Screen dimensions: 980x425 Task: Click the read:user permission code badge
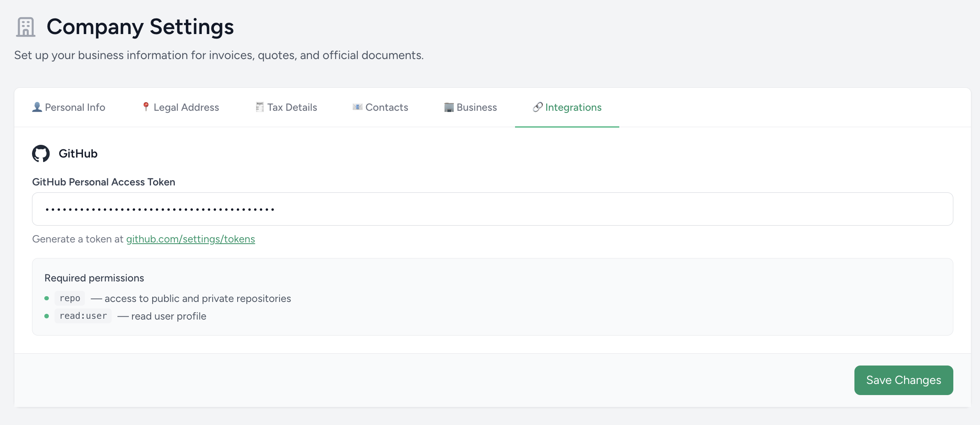[x=83, y=316]
